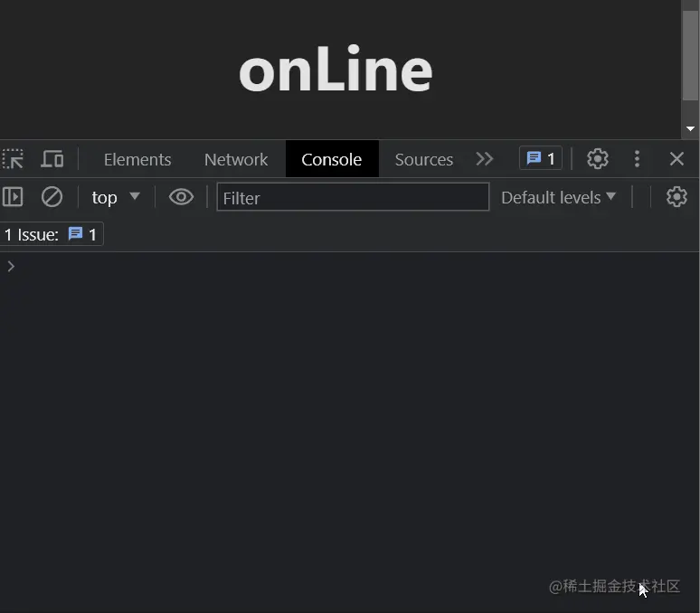Click the Filter text field

(x=353, y=197)
